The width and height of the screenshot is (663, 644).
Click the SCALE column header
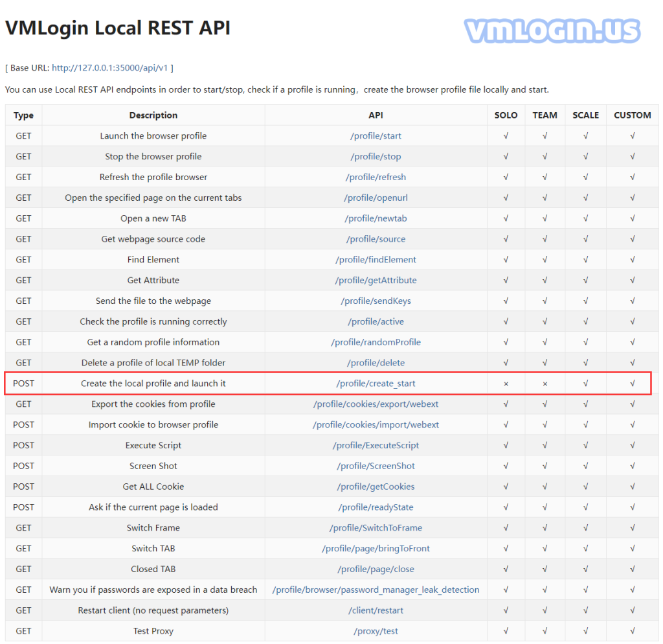(x=585, y=115)
